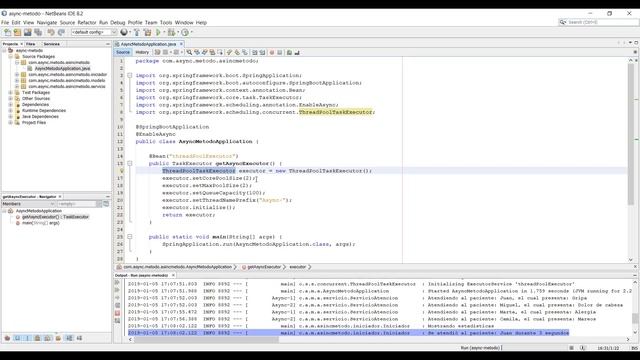Click the Source view button
Image resolution: width=640 pixels, height=360 pixels.
123,52
